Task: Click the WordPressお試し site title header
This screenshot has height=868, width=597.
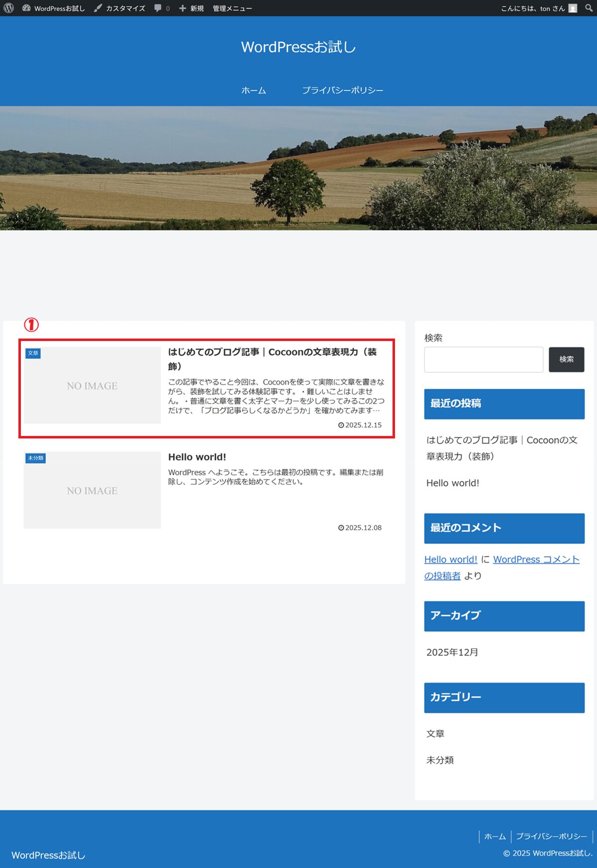Action: tap(298, 47)
